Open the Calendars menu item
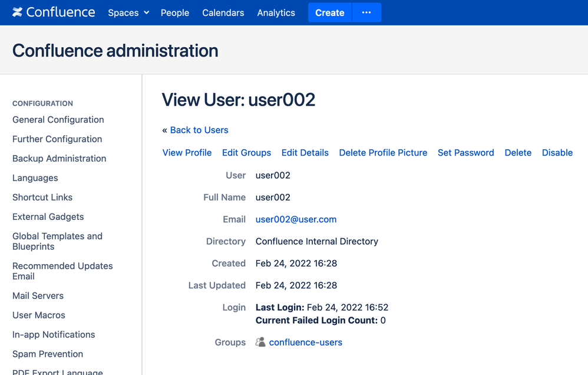The height and width of the screenshot is (375, 588). (223, 12)
